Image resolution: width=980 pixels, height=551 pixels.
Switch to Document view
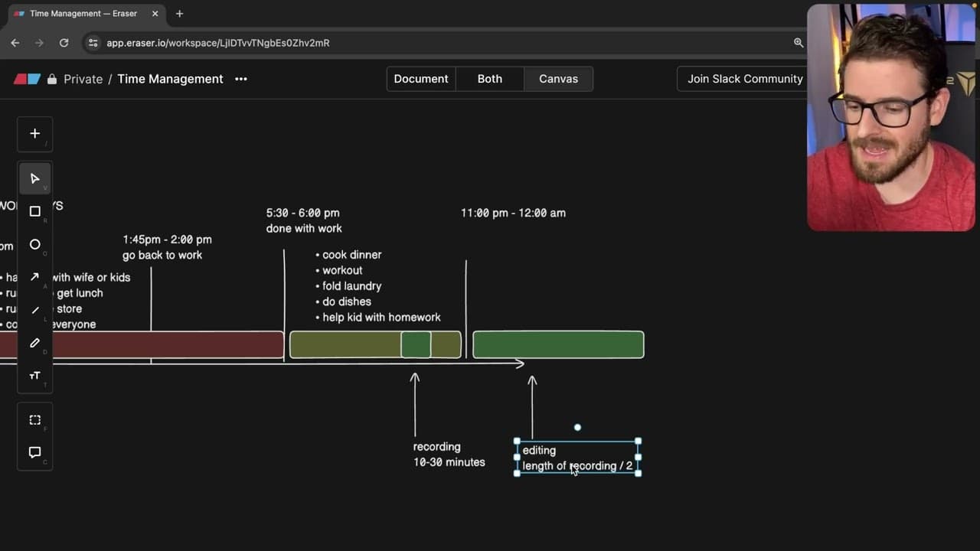pyautogui.click(x=421, y=79)
